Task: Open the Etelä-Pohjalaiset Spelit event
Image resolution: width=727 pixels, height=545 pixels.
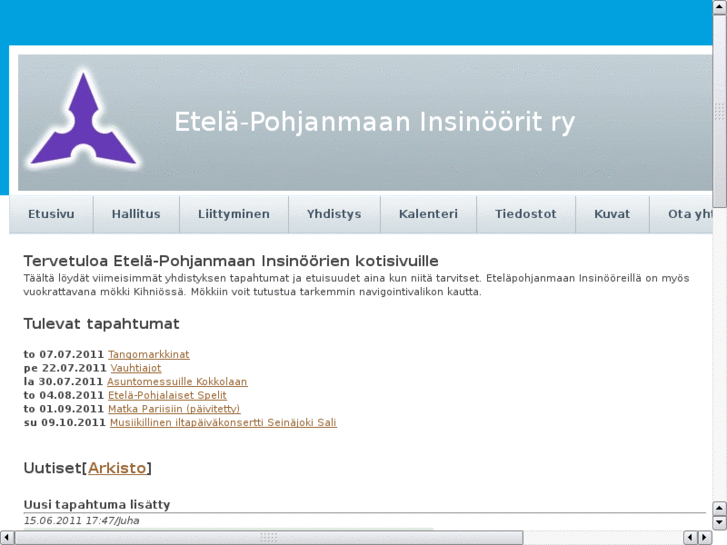Action: click(x=167, y=395)
